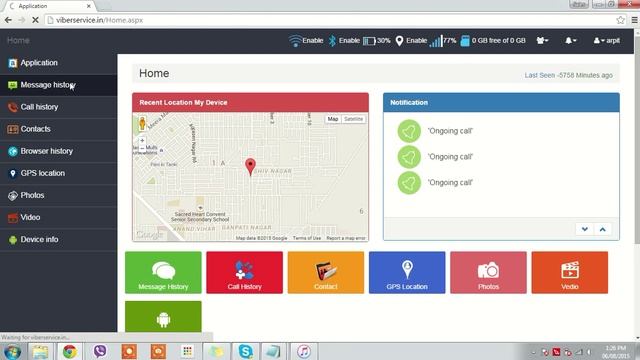
Task: Click the Contact orange tile
Action: point(326,272)
